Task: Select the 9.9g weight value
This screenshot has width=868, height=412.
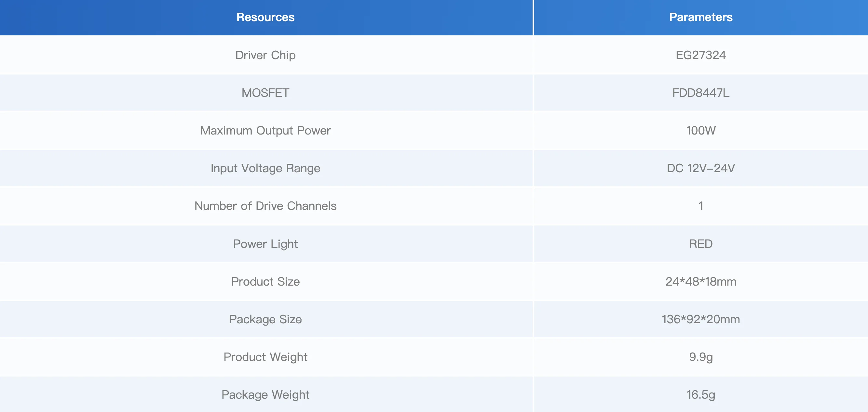Action: click(700, 357)
